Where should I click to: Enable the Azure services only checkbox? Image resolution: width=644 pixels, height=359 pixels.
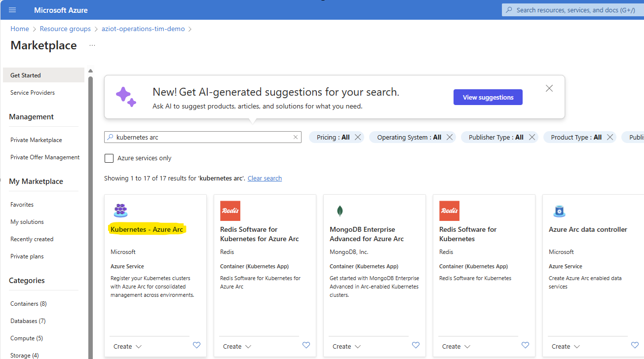[x=109, y=158]
